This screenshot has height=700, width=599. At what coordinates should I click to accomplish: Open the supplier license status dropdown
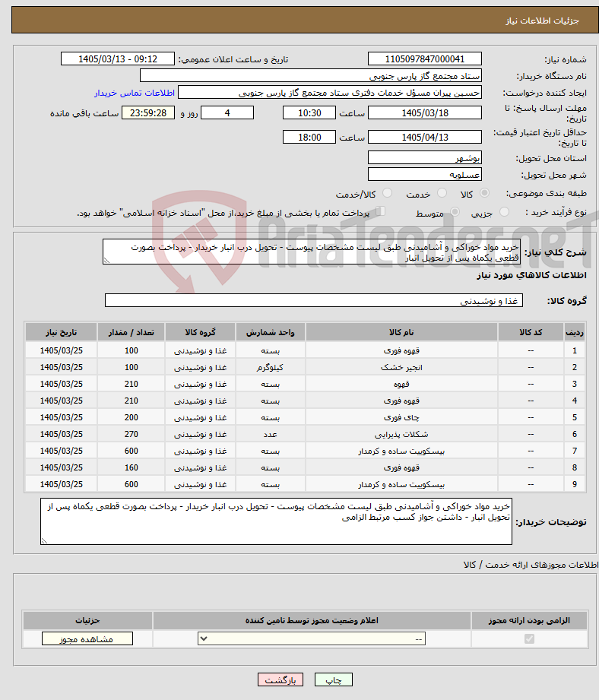[312, 639]
